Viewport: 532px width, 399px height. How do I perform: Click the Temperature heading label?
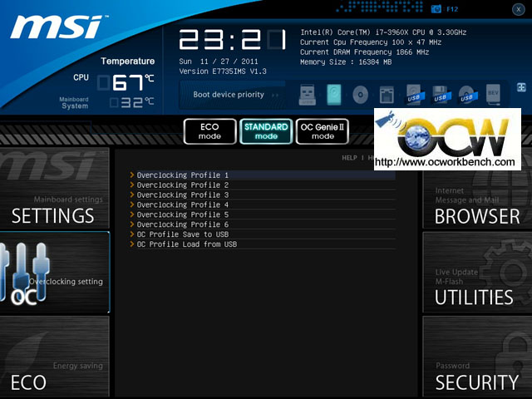(x=127, y=61)
